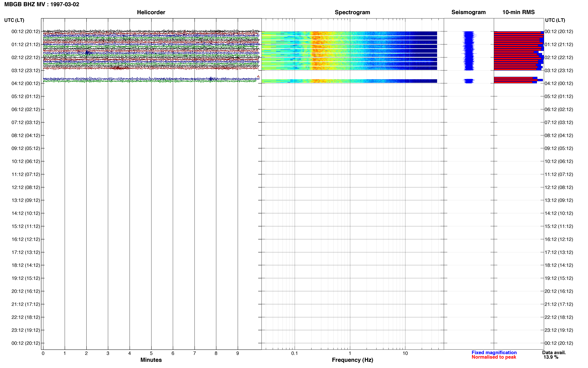The width and height of the screenshot is (588, 368).
Task: Click the 'Data avail.' label
Action: coord(554,352)
